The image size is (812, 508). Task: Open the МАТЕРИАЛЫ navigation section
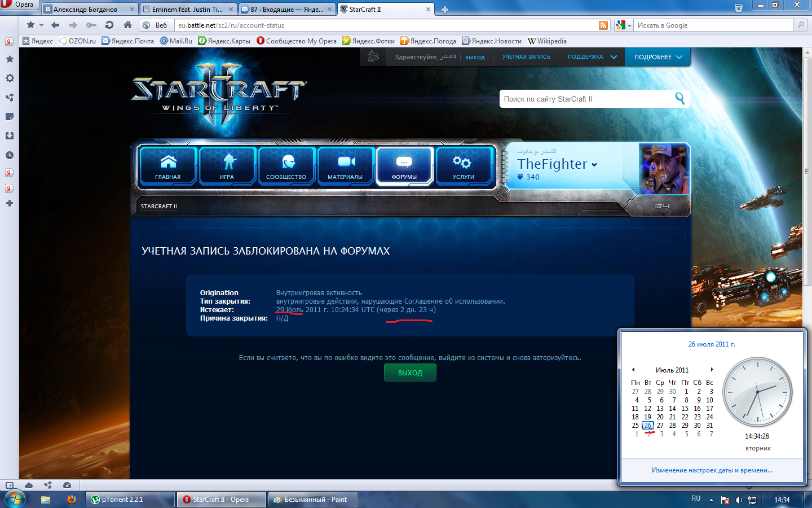tap(345, 166)
